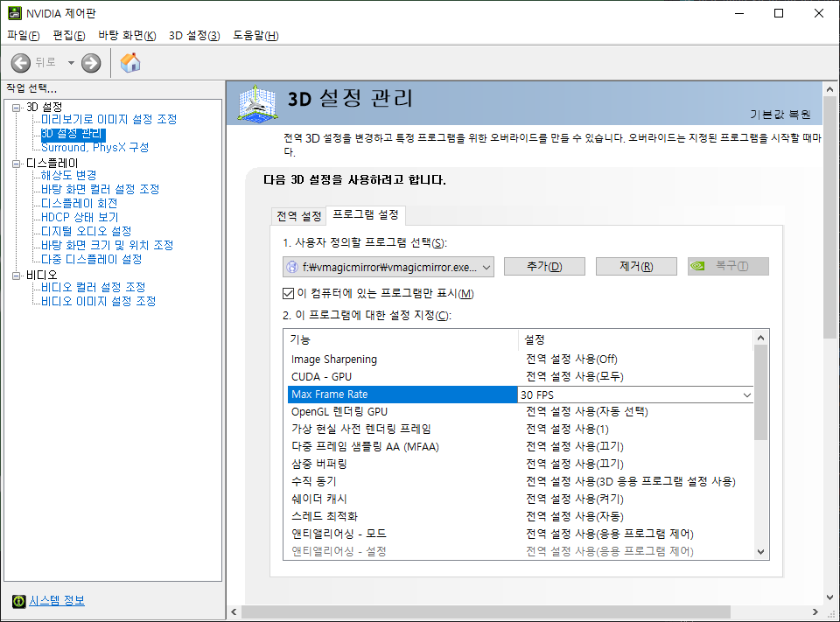Open the 시스템 정보 link
The image size is (840, 622).
56,601
